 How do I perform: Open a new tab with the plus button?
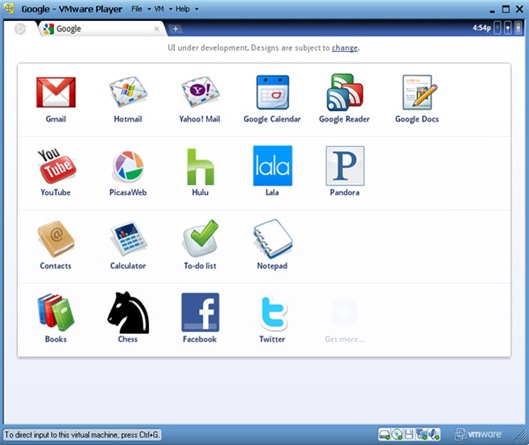click(175, 29)
